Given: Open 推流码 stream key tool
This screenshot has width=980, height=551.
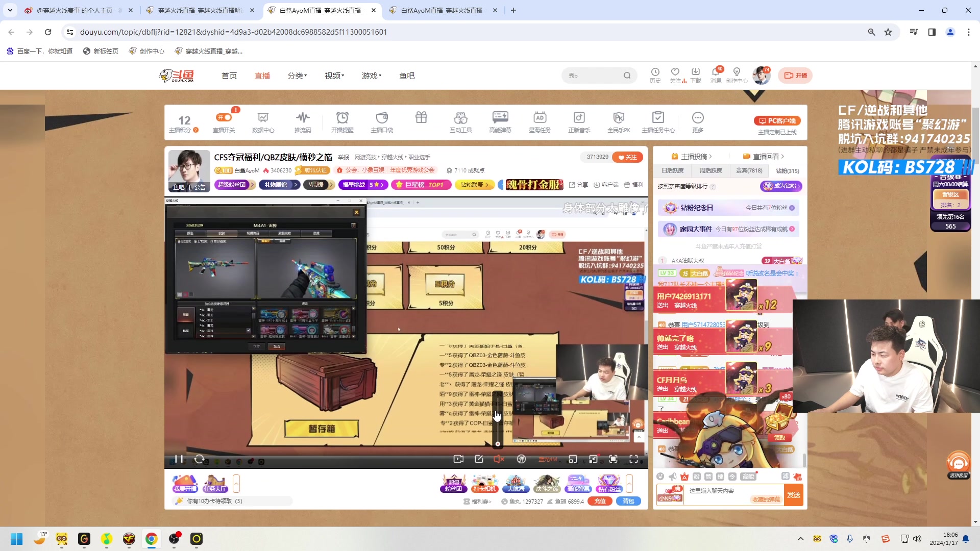Looking at the screenshot, I should (x=303, y=122).
